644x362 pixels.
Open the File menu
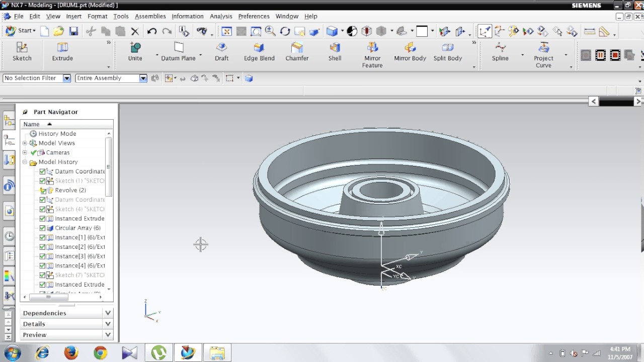click(x=19, y=16)
